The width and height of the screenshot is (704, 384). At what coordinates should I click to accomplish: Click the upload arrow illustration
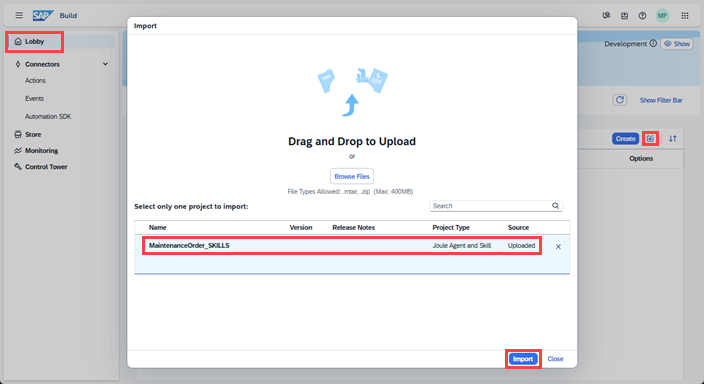click(351, 105)
